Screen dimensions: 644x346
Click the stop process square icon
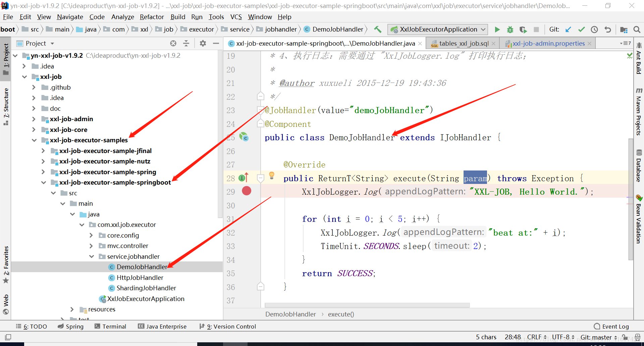tap(536, 30)
